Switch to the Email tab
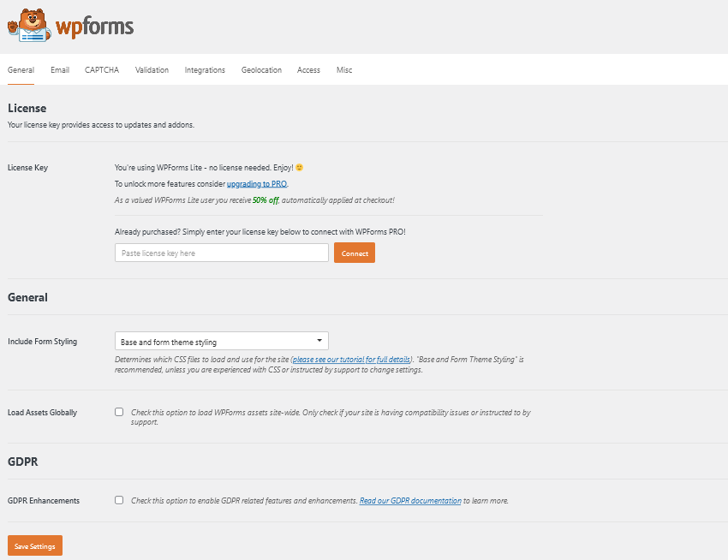Viewport: 728px width, 560px height. point(60,69)
